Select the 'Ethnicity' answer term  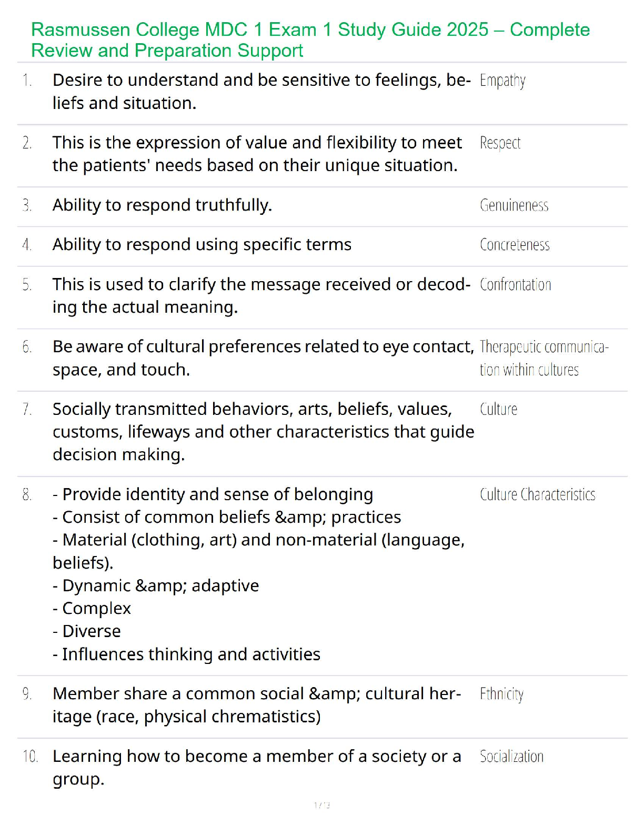point(501,694)
